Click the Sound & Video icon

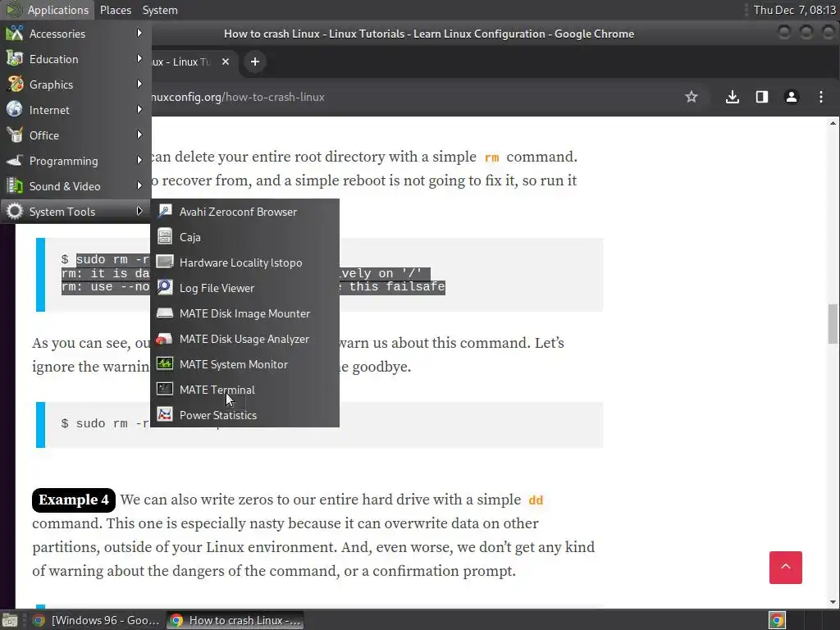[x=15, y=186]
